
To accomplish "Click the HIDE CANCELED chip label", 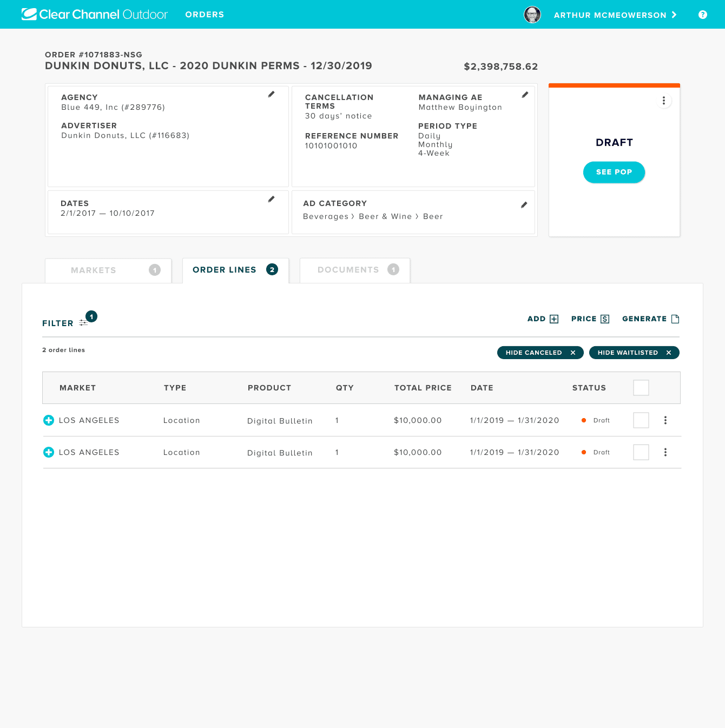I will (x=533, y=353).
